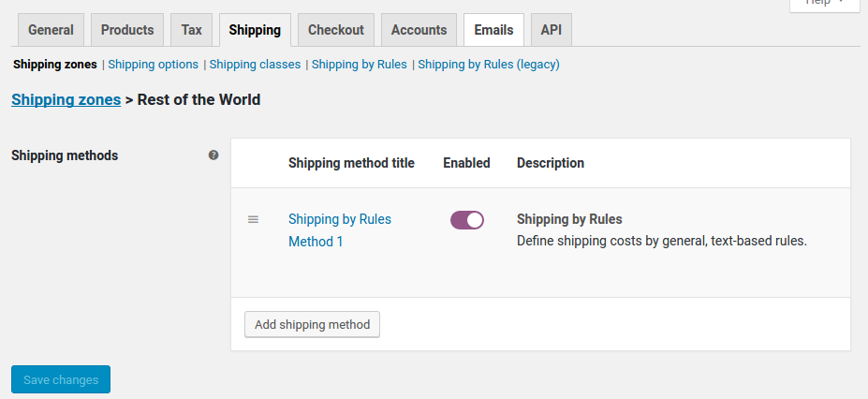Click the drag handle icon for Shipping by Rules

pos(253,219)
